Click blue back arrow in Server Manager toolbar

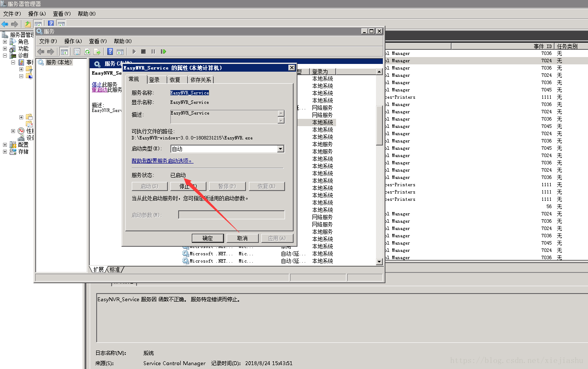point(5,24)
